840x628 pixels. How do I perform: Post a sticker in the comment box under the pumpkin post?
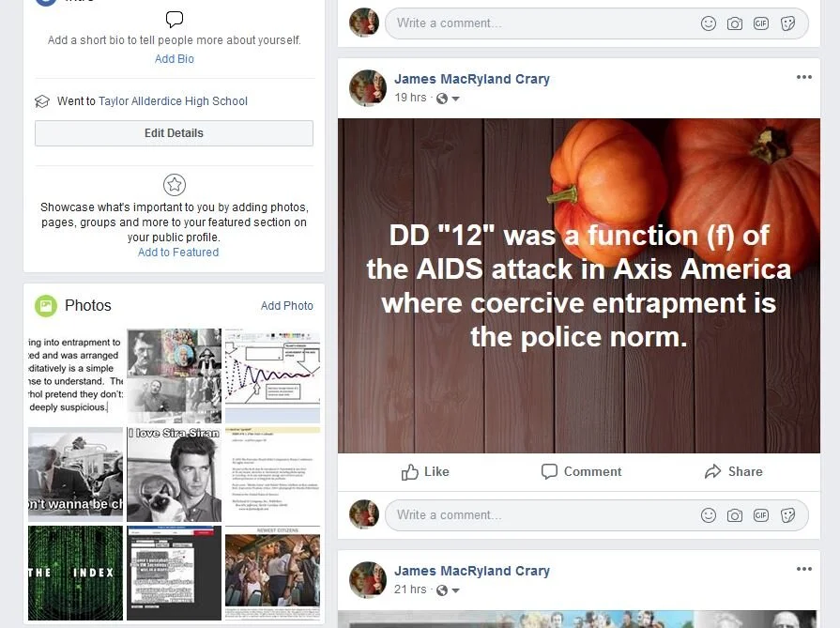click(x=787, y=515)
